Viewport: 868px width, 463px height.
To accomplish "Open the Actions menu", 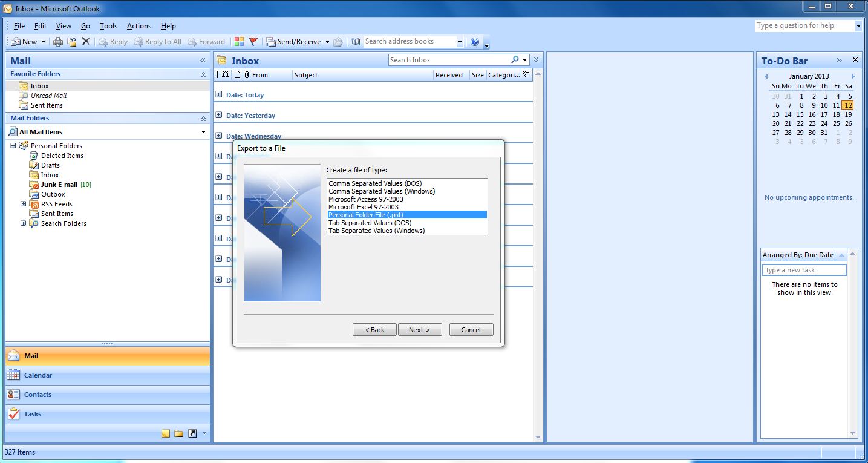I will pos(139,26).
